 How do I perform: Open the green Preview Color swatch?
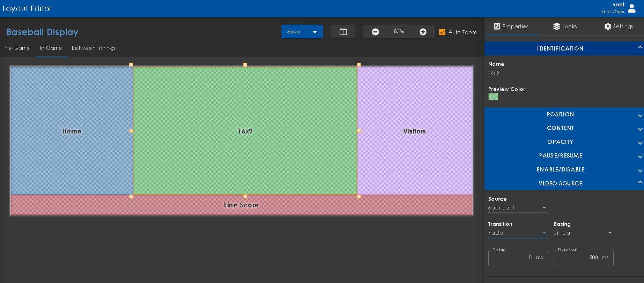[493, 97]
